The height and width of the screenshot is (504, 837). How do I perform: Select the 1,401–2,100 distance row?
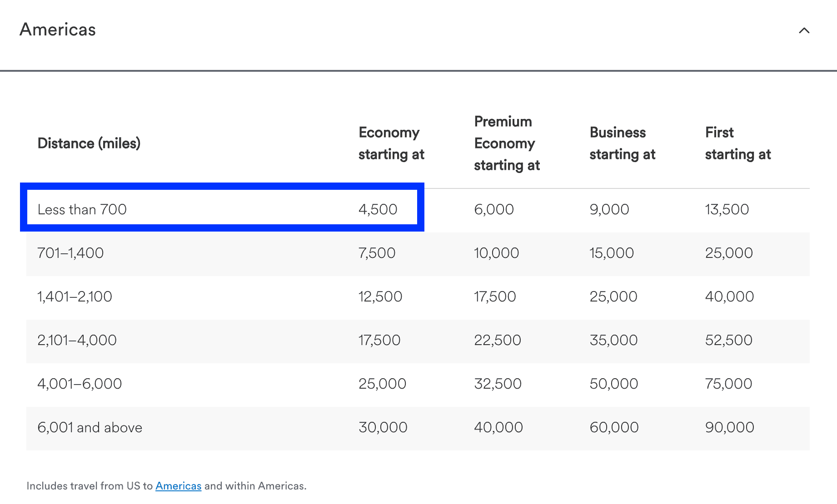75,296
